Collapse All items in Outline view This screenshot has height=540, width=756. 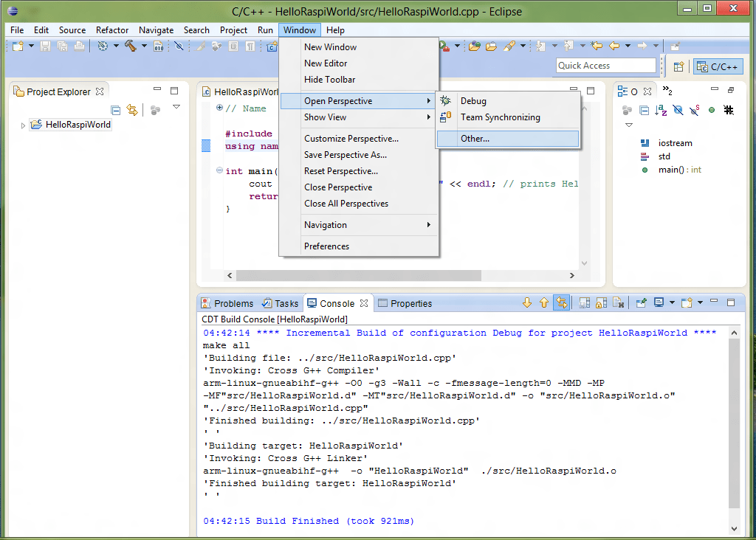[x=644, y=110]
